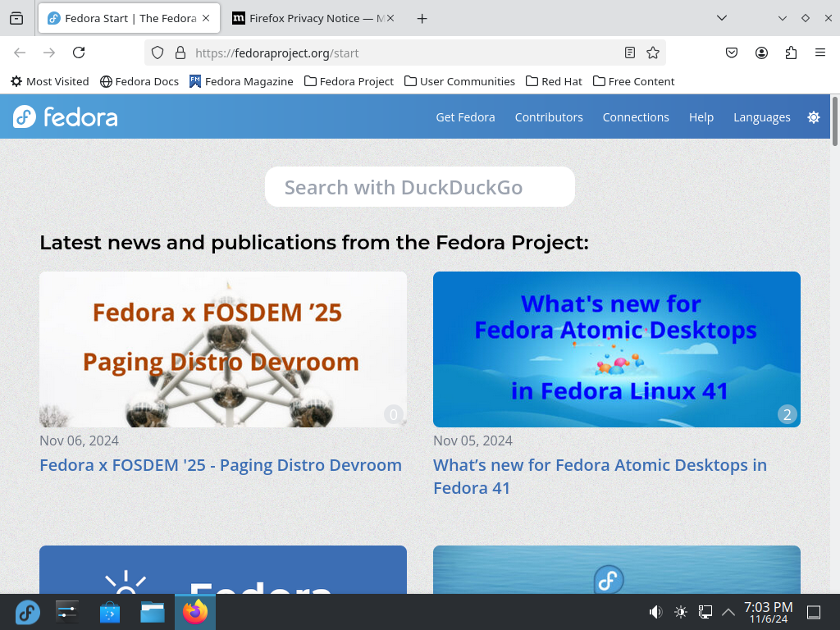This screenshot has width=840, height=630.
Task: Open What's new for Fedora Atomic Desktops link
Action: (600, 477)
